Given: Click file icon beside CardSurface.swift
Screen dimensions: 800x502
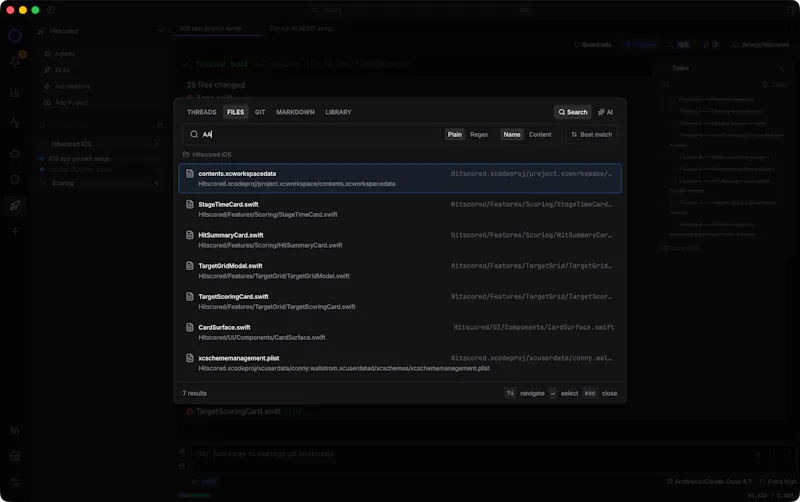Looking at the screenshot, I should pyautogui.click(x=190, y=327).
